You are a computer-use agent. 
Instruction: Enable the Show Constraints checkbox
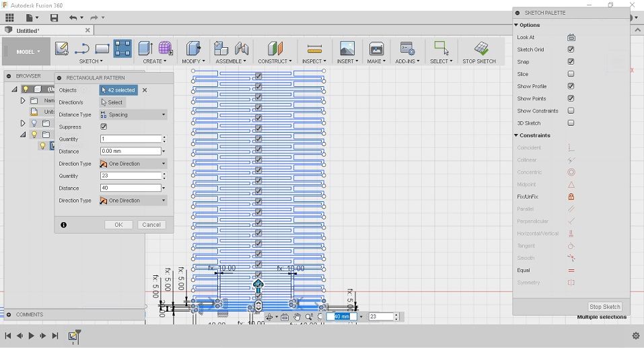pyautogui.click(x=571, y=110)
